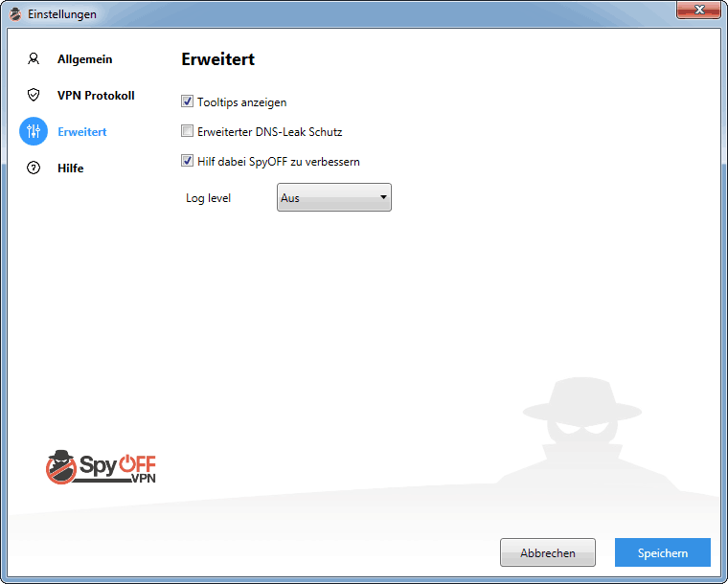Screen dimensions: 728x584
Task: Select the Erweitert menu label
Action: pos(82,132)
